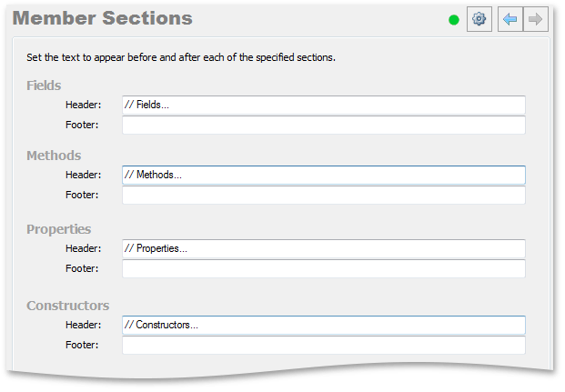Click the Constructors Footer text box
Screen dimensions: 565x392
tap(324, 346)
